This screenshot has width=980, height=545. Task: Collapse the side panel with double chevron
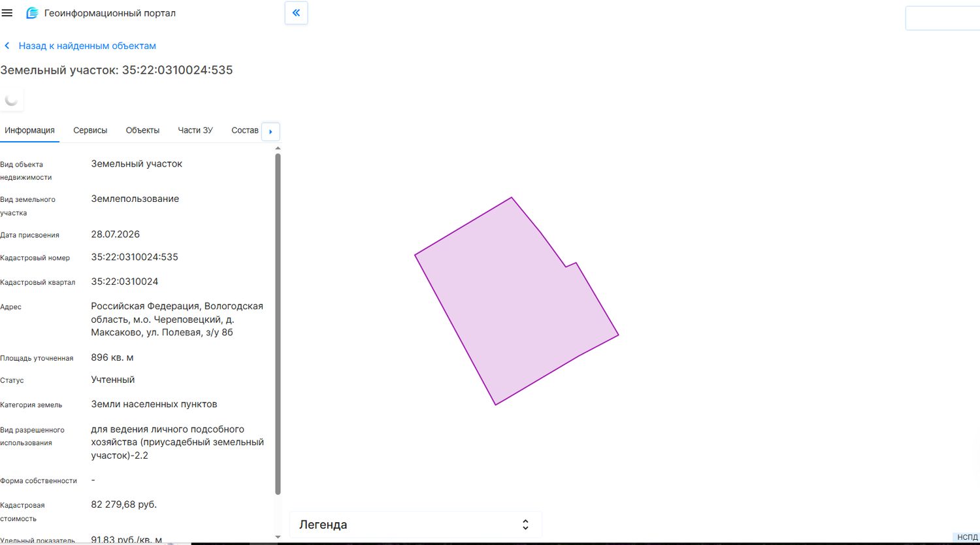tap(296, 12)
